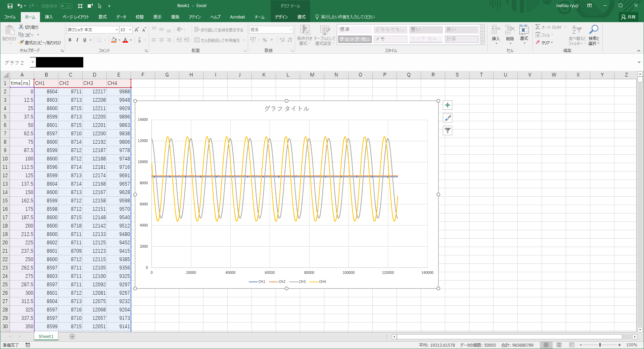Screen dimensions: 644x349
Task: Click the add new sheet plus icon
Action: (72, 336)
